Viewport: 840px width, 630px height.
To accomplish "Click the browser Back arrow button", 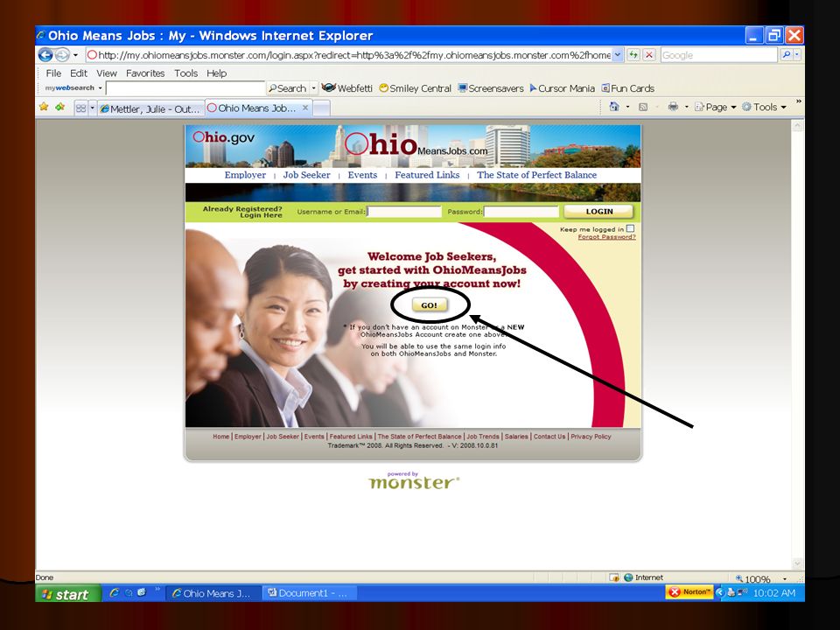I will tap(45, 54).
